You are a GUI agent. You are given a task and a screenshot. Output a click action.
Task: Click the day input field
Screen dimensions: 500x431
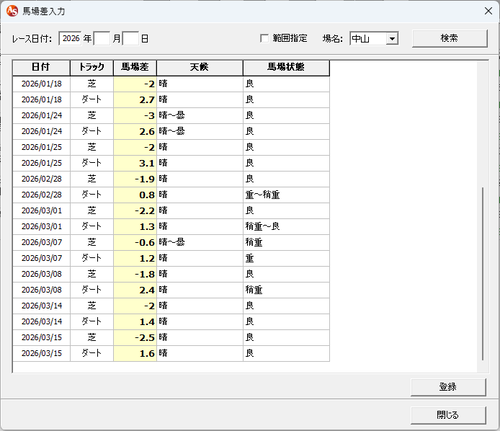131,38
